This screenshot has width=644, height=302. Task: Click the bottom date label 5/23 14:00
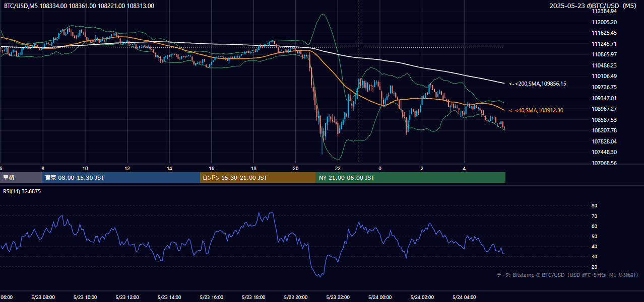[169, 297]
